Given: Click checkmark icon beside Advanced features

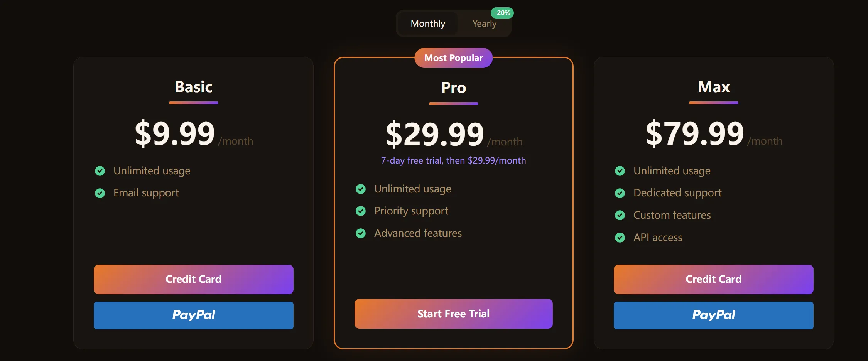Looking at the screenshot, I should pyautogui.click(x=361, y=233).
